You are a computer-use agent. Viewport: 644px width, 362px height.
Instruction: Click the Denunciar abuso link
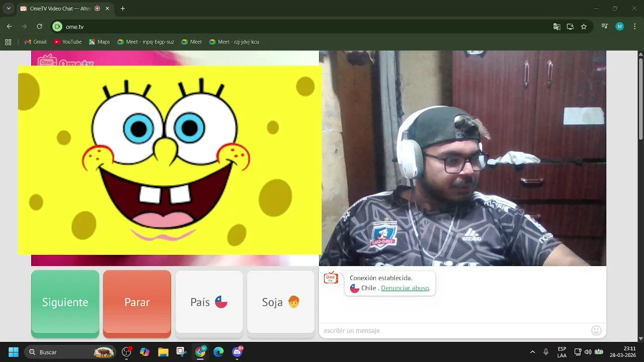405,288
